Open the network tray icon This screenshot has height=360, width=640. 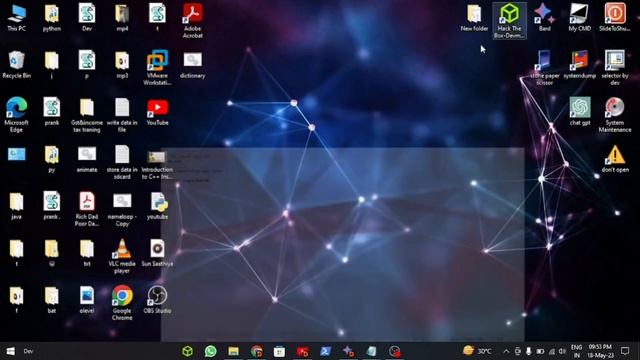(551, 351)
